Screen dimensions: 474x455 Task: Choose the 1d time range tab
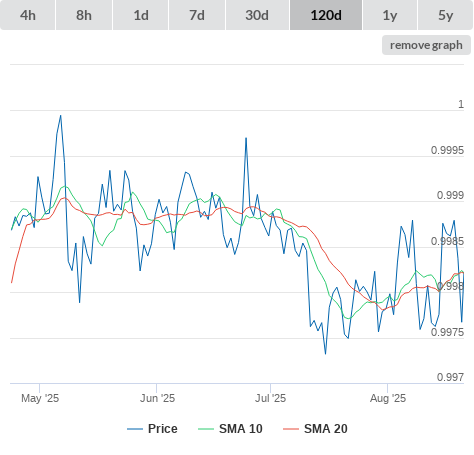pyautogui.click(x=141, y=15)
